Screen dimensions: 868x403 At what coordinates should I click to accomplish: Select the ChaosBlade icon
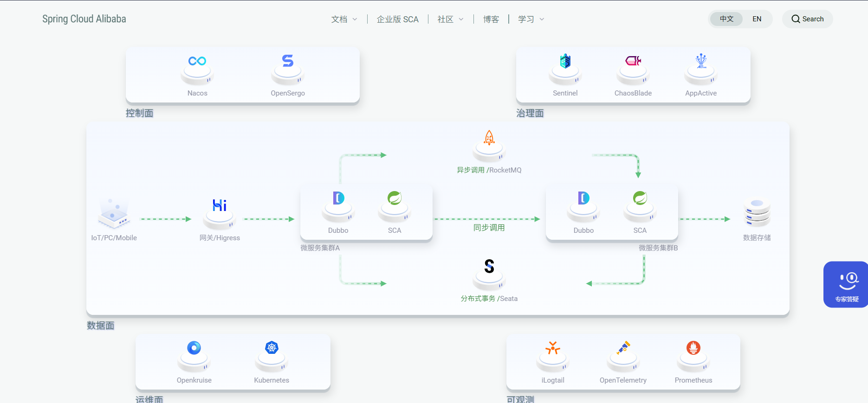tap(633, 61)
